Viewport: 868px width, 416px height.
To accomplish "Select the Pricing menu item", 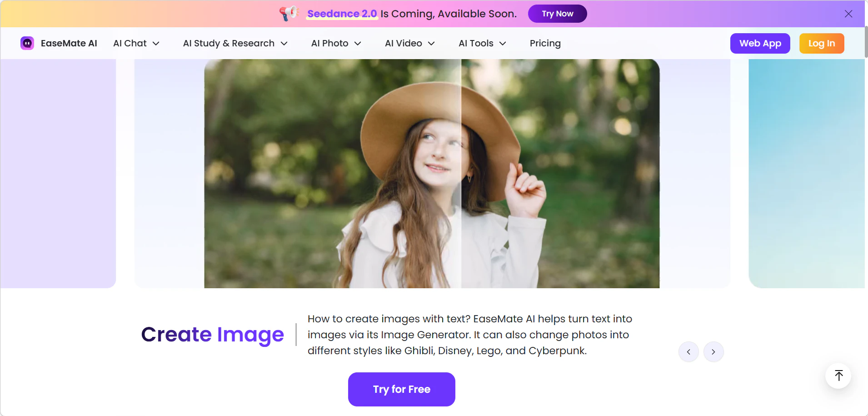I will point(545,43).
